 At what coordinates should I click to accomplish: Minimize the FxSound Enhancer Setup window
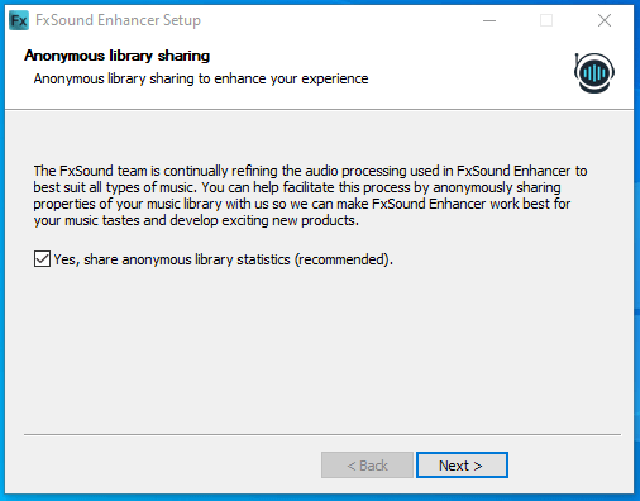click(x=488, y=20)
